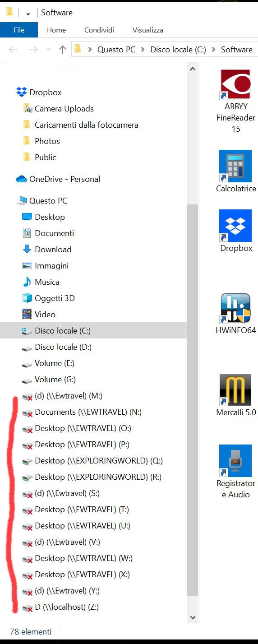The width and height of the screenshot is (258, 644).
Task: Select Desktop (\\EXPLORINGWORLD) (R:) drive
Action: pos(98,477)
